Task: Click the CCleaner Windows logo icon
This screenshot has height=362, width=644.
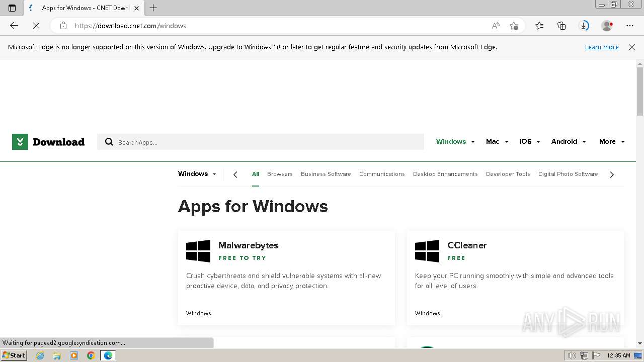Action: pos(427,251)
